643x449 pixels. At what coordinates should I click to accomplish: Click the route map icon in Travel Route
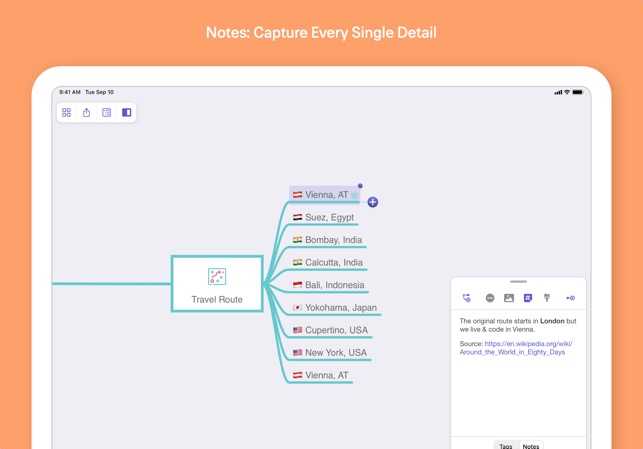click(x=217, y=277)
